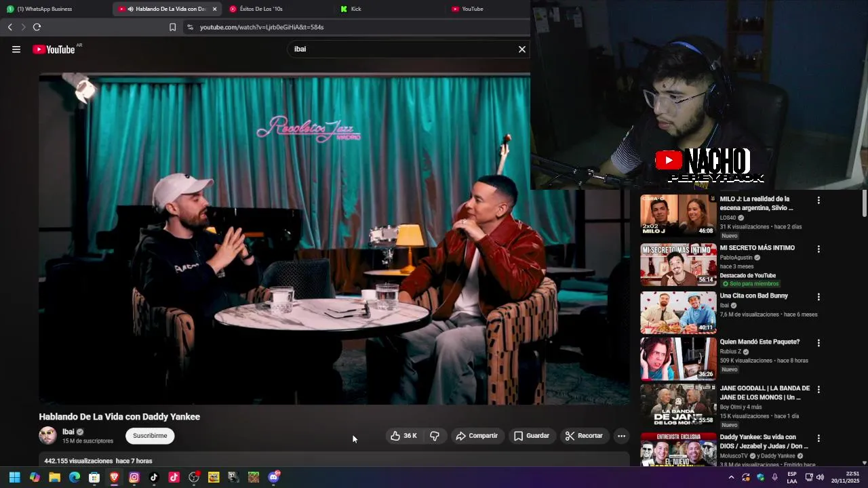868x488 pixels.
Task: Click the volume speaker tray icon
Action: pos(820,477)
